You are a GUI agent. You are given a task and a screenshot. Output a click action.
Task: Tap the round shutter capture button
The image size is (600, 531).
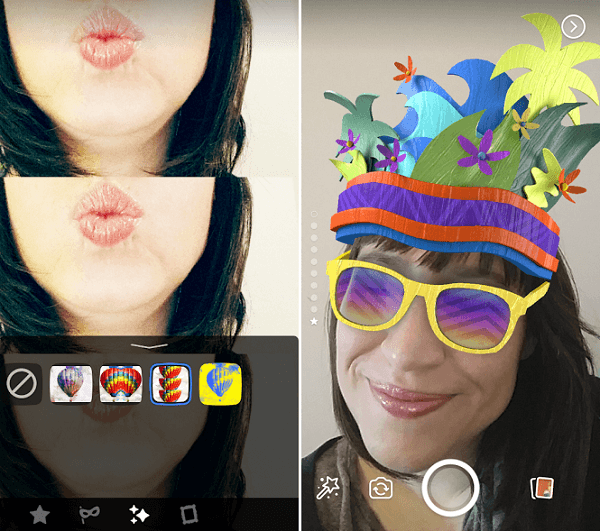coord(450,488)
